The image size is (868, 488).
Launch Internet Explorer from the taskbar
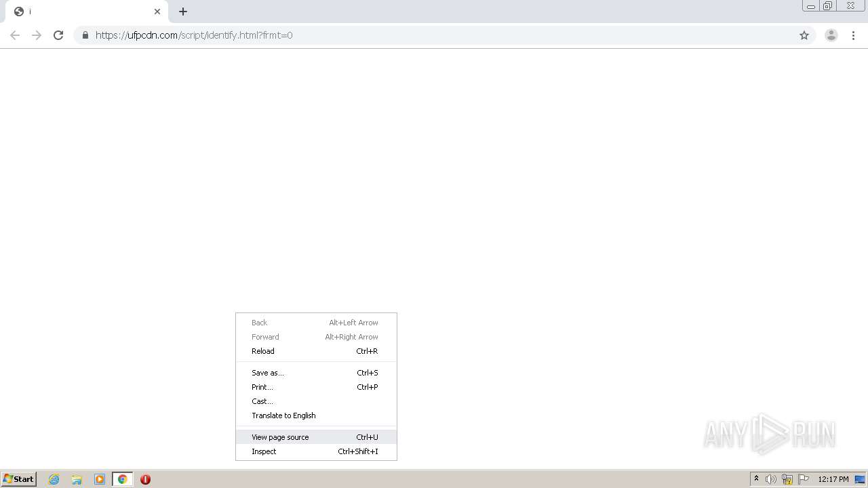tap(54, 479)
